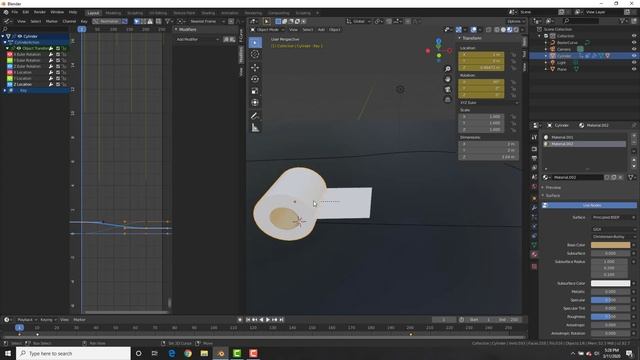The image size is (640, 360).
Task: Toggle visibility of Light in outliner
Action: point(634,62)
